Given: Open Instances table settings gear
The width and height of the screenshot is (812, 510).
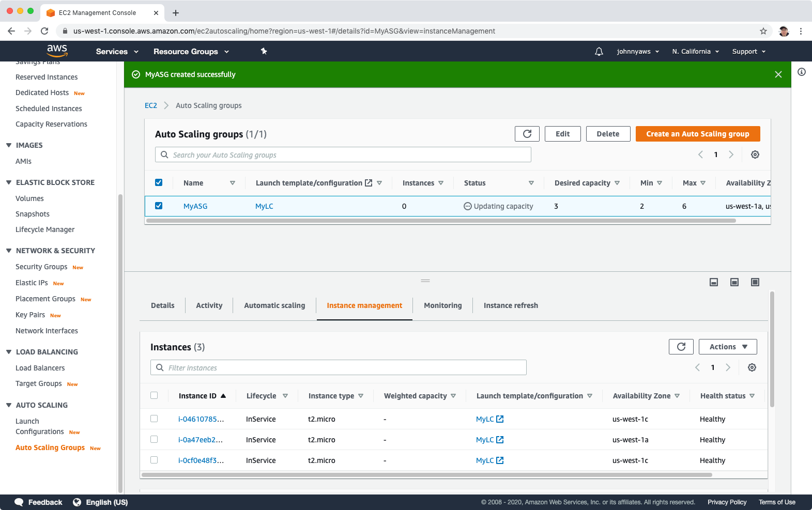Looking at the screenshot, I should 752,367.
